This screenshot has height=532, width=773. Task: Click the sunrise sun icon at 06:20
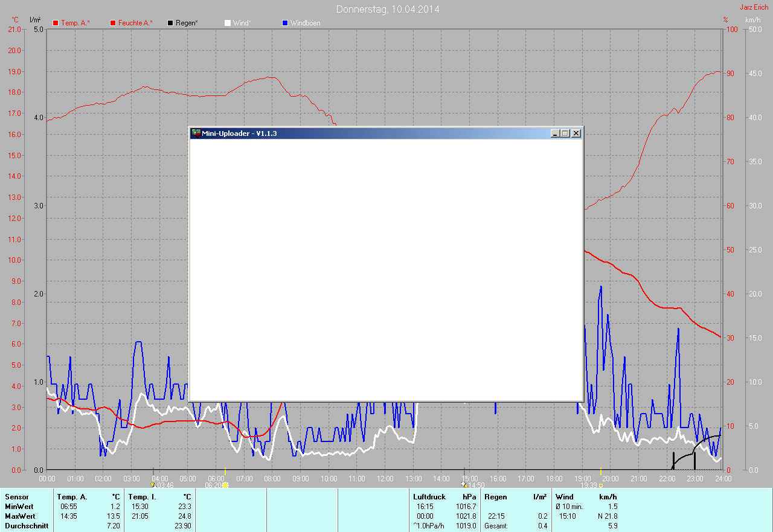pyautogui.click(x=225, y=485)
